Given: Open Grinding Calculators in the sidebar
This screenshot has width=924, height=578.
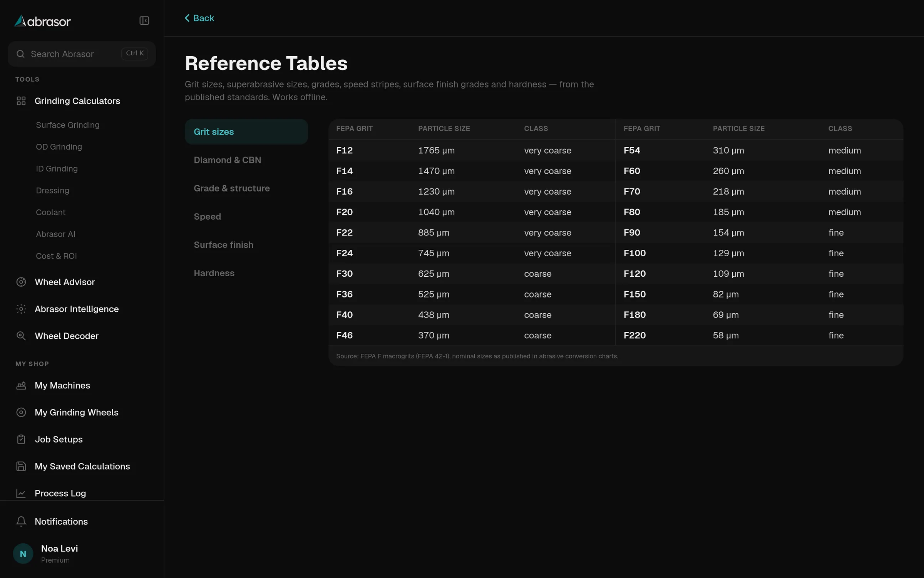Looking at the screenshot, I should pyautogui.click(x=82, y=101).
